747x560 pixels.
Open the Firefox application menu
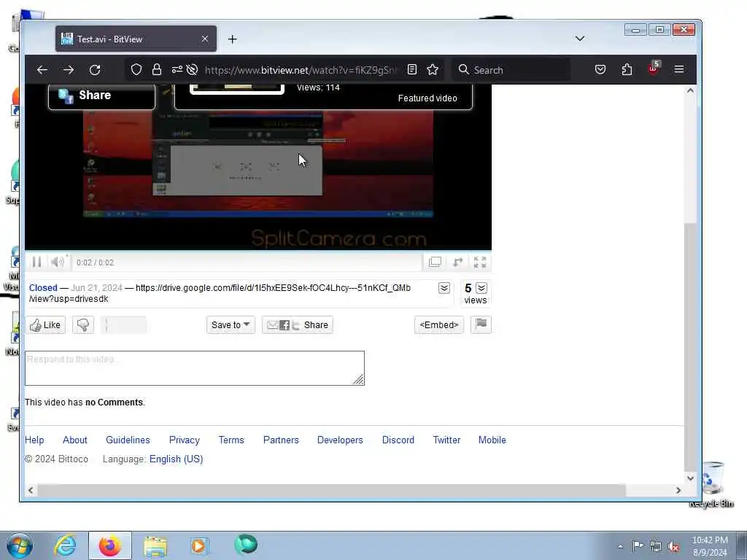pos(679,70)
